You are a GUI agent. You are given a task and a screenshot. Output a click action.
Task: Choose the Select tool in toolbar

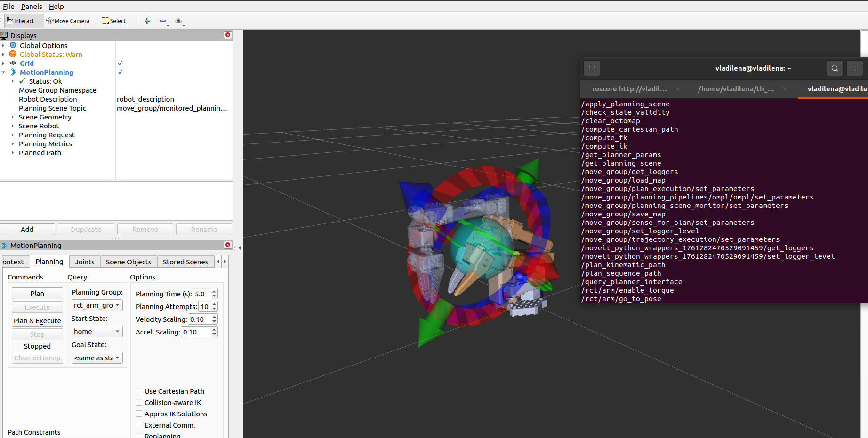[x=114, y=21]
